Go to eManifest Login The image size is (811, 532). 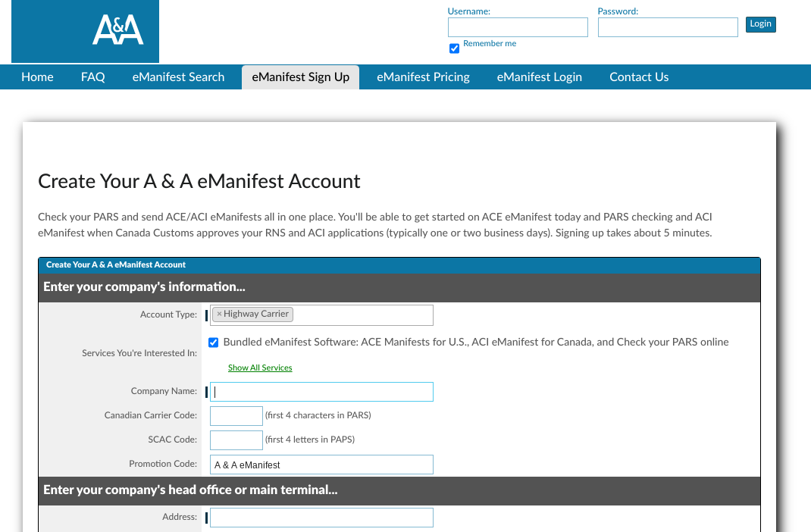(x=540, y=77)
